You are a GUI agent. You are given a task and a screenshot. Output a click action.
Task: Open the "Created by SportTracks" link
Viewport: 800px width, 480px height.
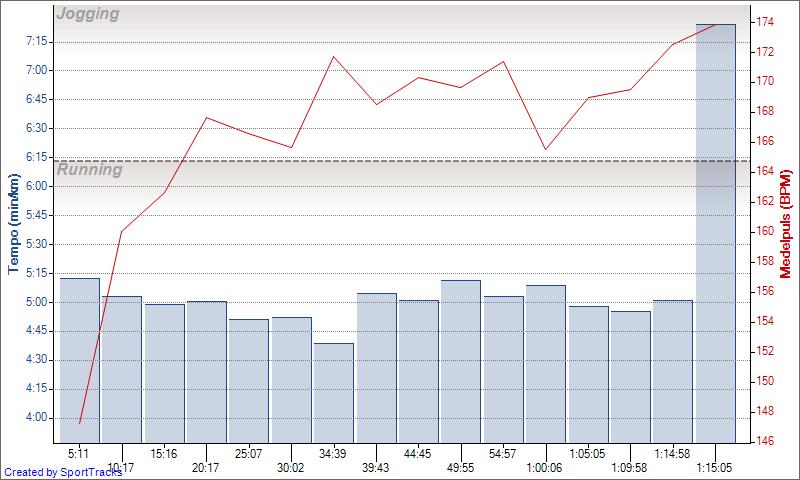(x=62, y=472)
